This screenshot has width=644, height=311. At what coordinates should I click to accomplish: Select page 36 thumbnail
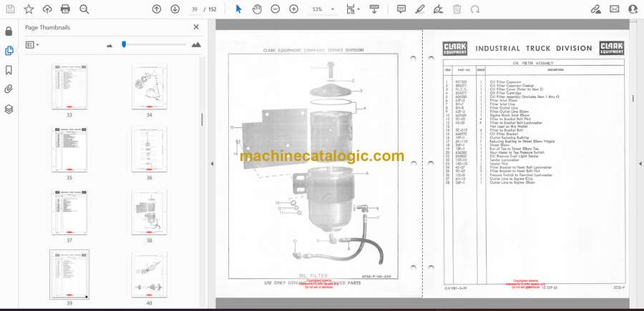point(149,149)
